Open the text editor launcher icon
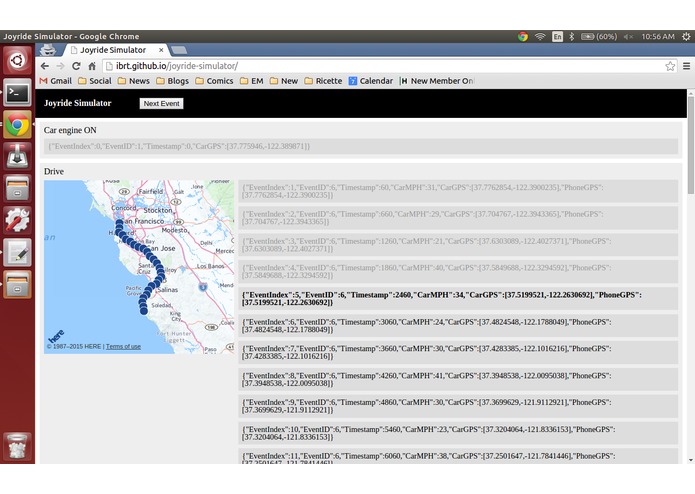The height and width of the screenshot is (494, 695). pos(17,252)
